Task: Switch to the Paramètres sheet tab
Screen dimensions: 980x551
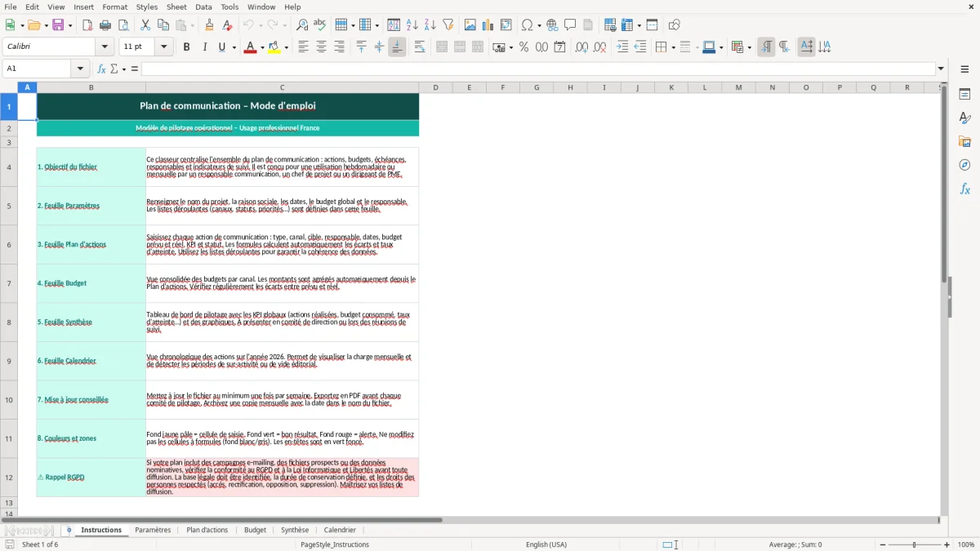Action: tap(153, 530)
